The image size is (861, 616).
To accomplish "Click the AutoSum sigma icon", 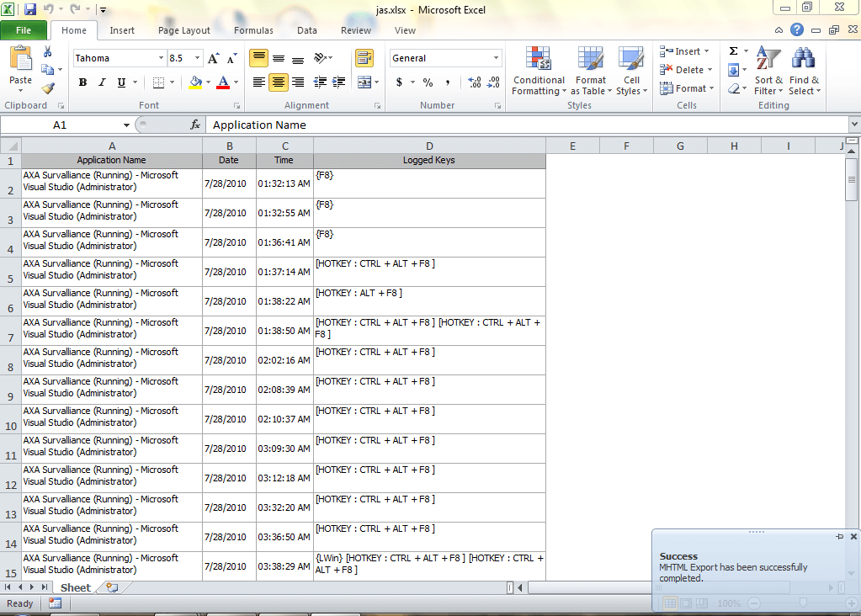I will click(x=733, y=51).
